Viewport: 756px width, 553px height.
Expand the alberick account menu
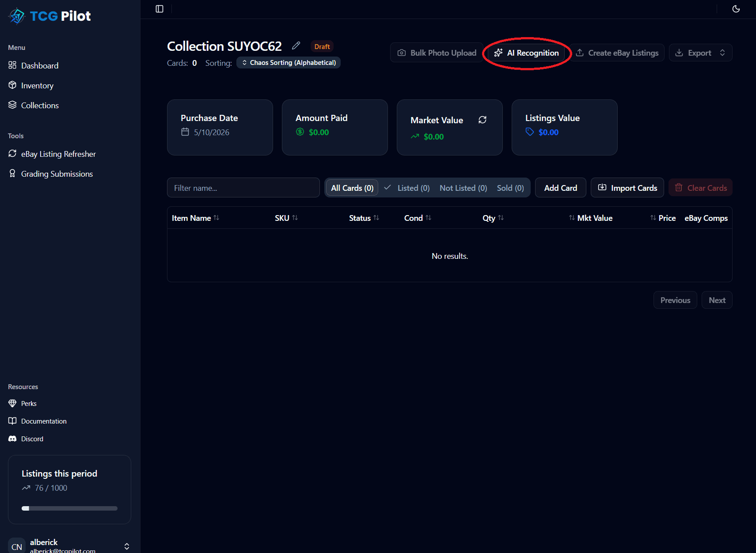[x=127, y=546]
